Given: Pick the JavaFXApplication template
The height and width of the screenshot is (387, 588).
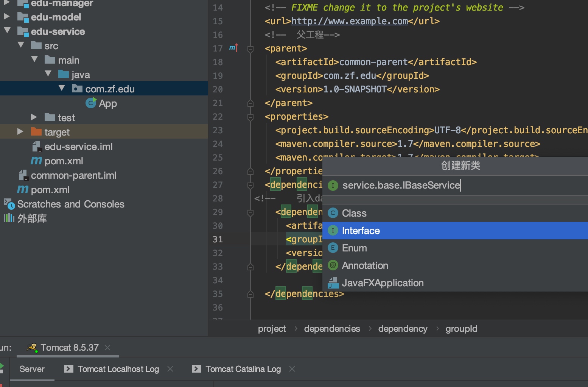Looking at the screenshot, I should (382, 283).
